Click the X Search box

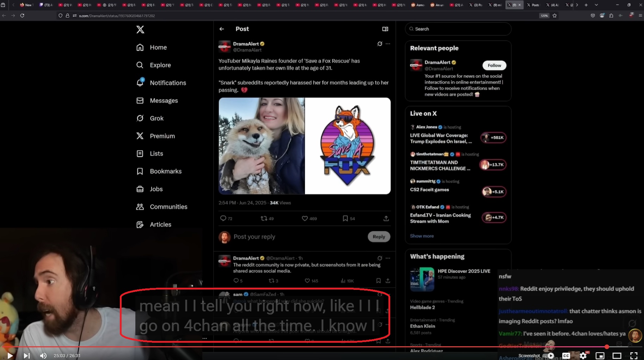click(x=458, y=29)
